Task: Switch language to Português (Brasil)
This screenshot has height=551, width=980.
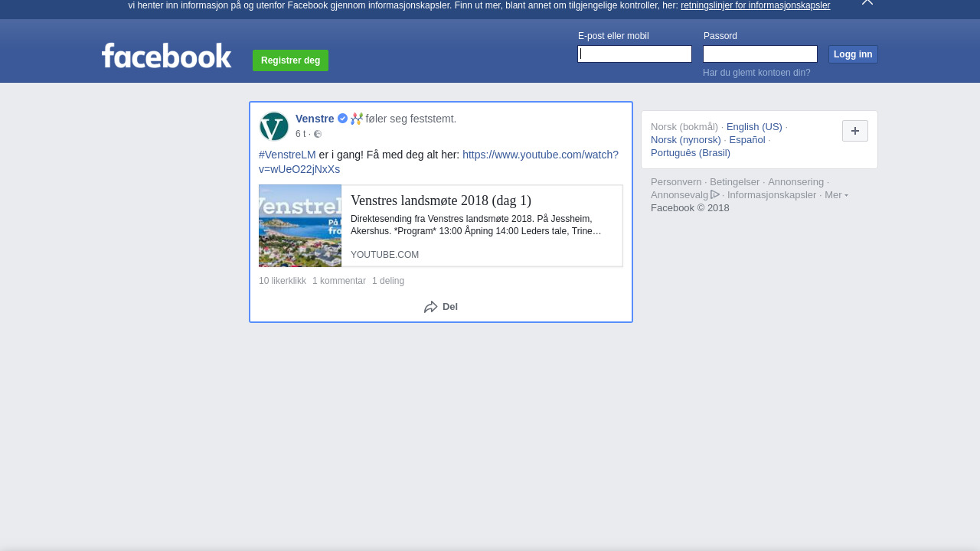Action: coord(691,153)
